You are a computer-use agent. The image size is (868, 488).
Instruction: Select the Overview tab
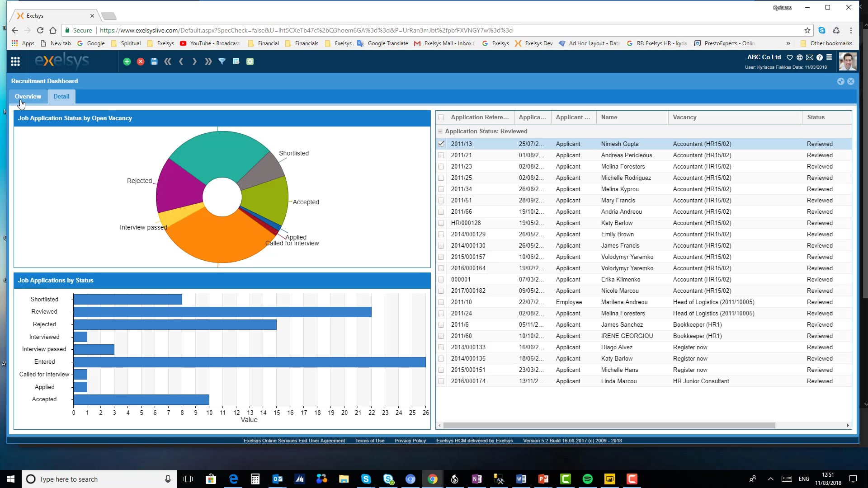pyautogui.click(x=28, y=96)
